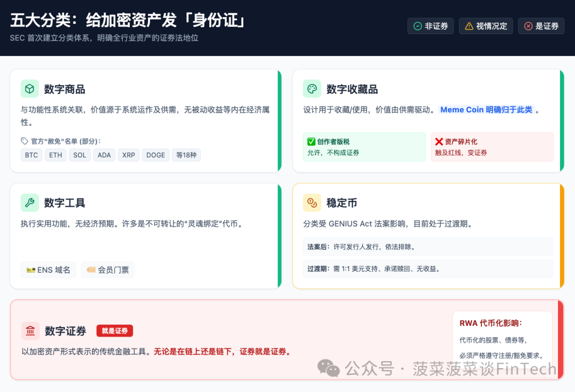Click the tag icon before 官方"赦免"名单
The image size is (575, 392).
24,141
